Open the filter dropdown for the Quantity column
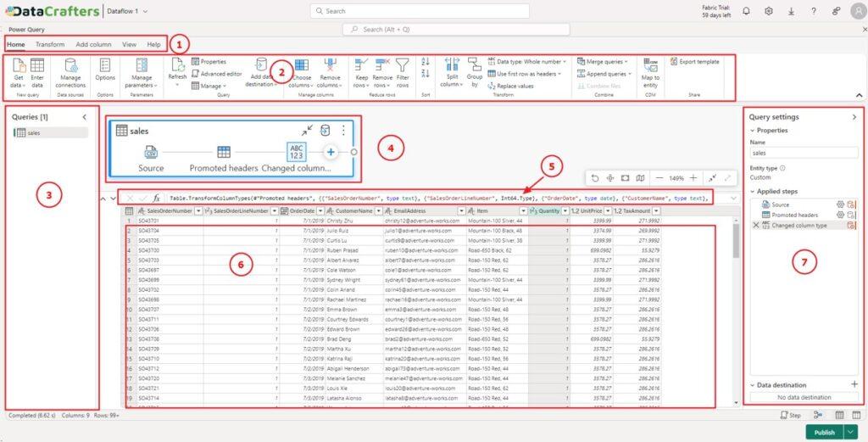 pos(565,211)
